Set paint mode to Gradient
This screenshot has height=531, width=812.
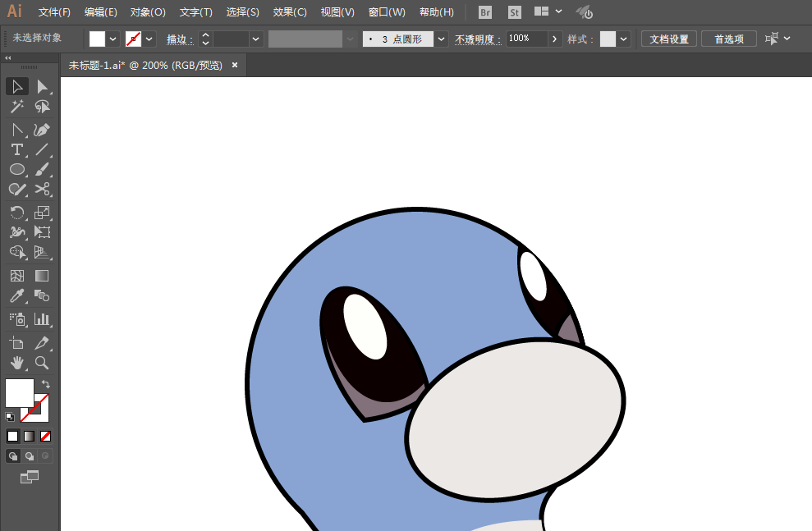(x=29, y=437)
